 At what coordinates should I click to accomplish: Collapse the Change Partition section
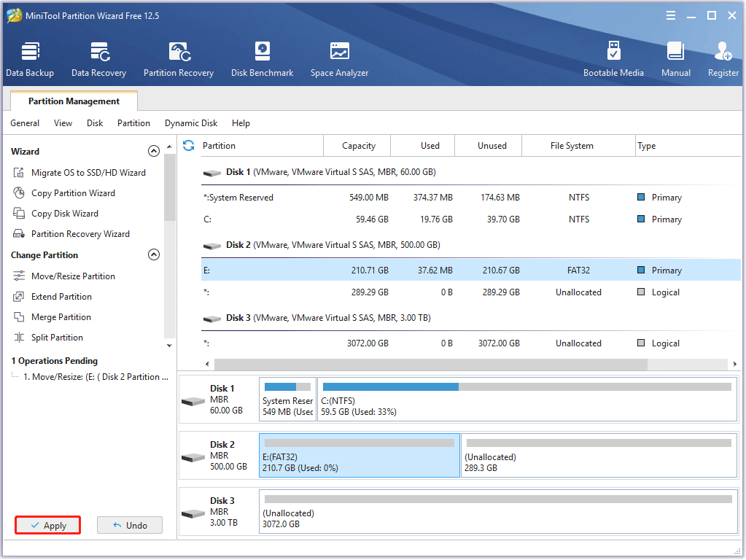tap(154, 254)
